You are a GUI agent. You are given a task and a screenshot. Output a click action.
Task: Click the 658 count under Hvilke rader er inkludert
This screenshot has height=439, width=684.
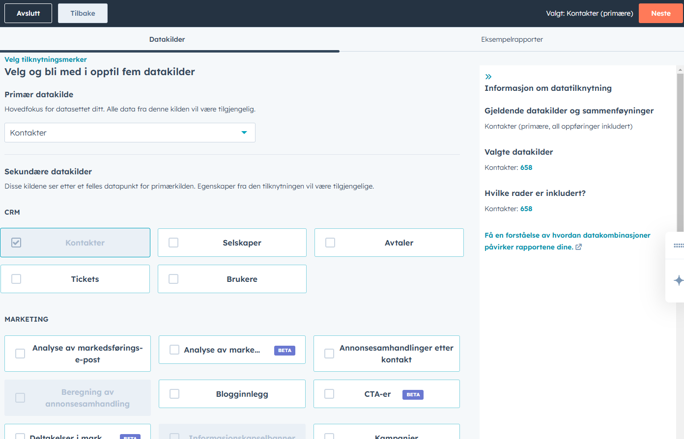click(526, 209)
